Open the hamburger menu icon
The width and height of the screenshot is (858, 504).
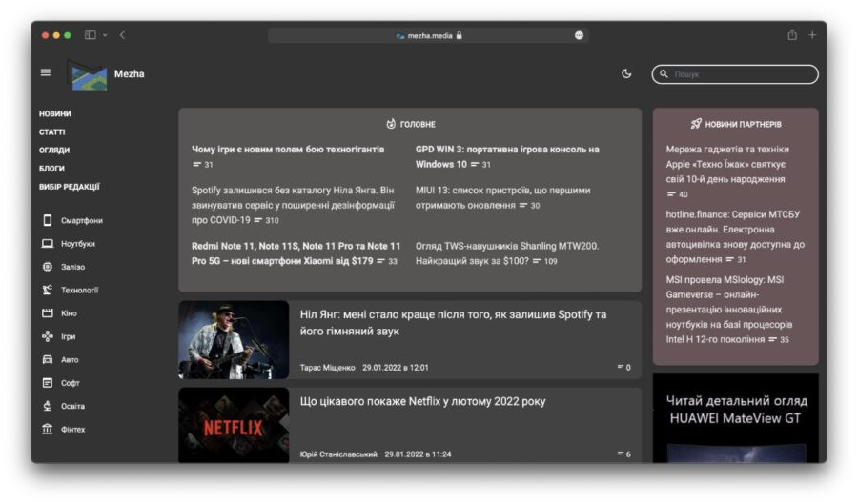(x=46, y=72)
